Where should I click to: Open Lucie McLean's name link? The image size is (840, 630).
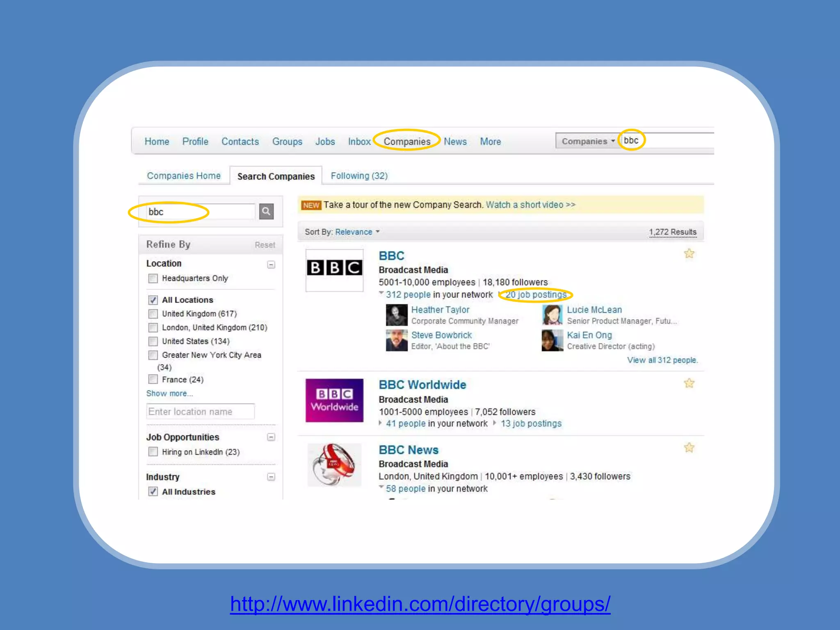[x=594, y=310]
